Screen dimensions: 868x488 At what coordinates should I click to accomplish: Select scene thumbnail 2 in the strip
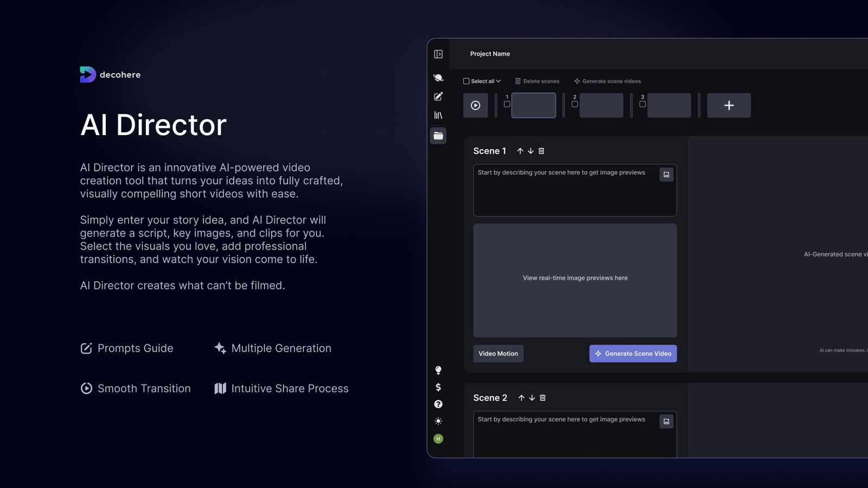click(601, 105)
